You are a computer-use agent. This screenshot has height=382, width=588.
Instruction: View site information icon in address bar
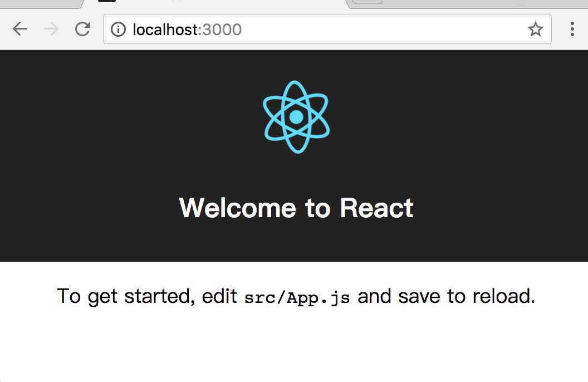point(118,30)
